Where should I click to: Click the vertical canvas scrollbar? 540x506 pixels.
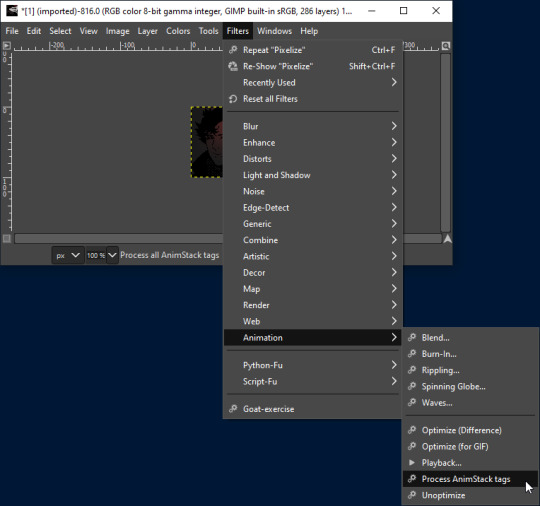(x=446, y=142)
